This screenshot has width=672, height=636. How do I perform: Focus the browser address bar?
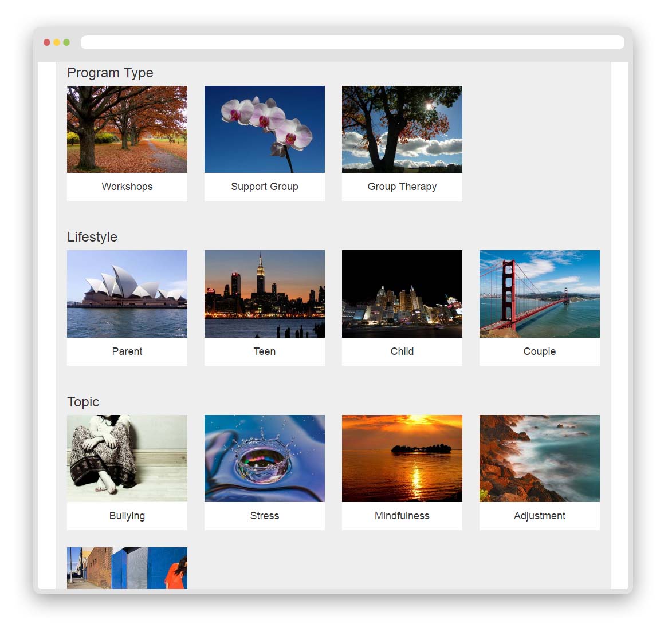coord(352,42)
